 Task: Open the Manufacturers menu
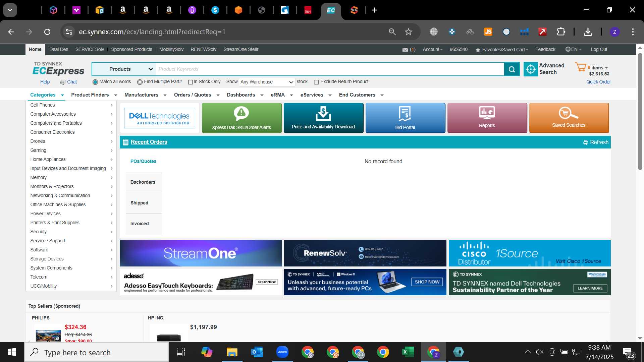pos(145,95)
